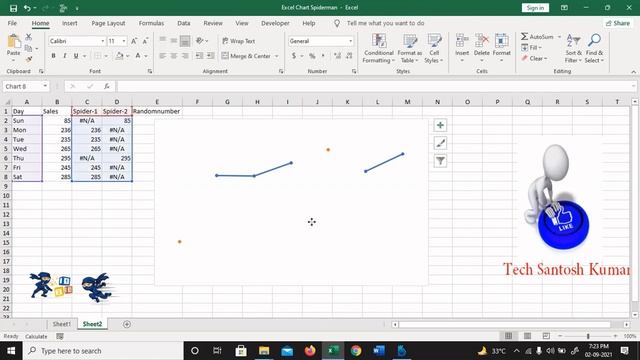Open Sort & Filter menu
The image size is (640, 360).
point(573,49)
